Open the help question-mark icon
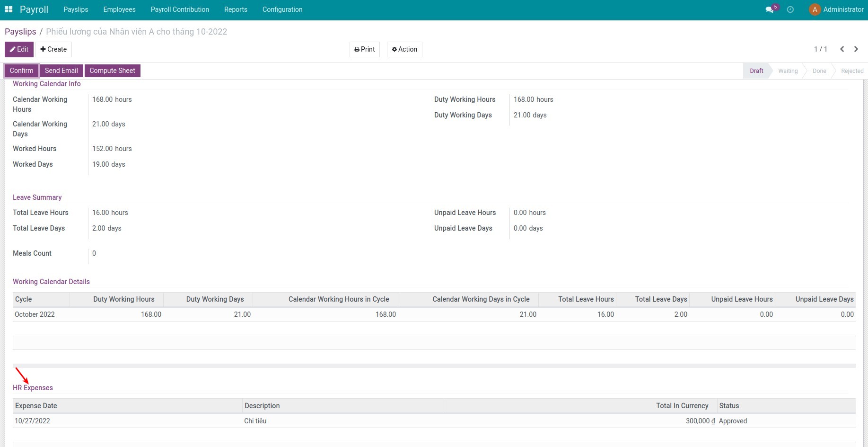This screenshot has height=447, width=868. tap(790, 9)
